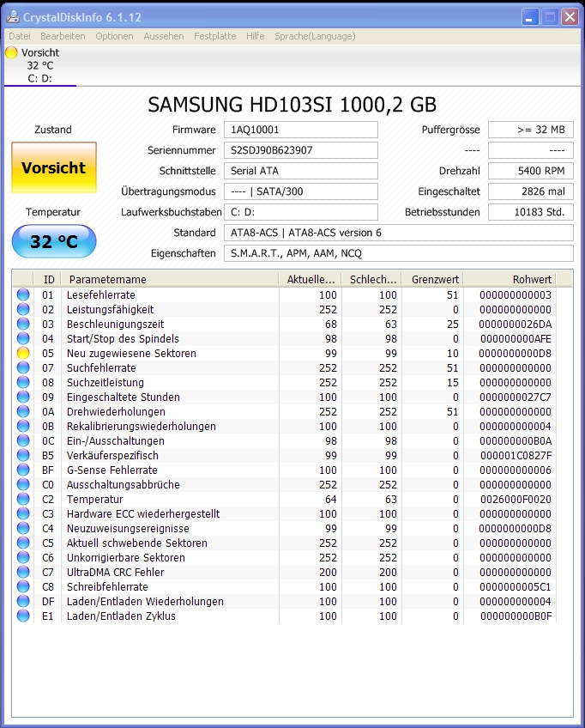Click the 32 °C temperature button
Screen dimensions: 585x728
[54, 241]
